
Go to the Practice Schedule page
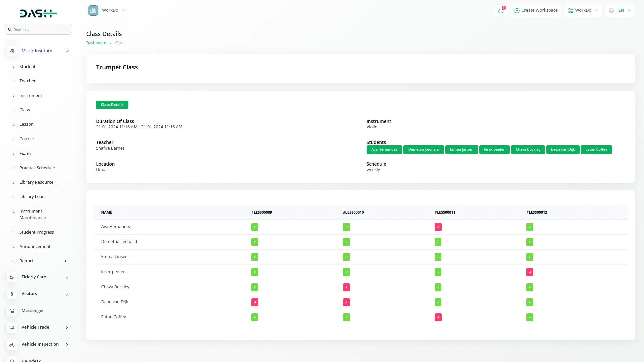click(x=37, y=168)
